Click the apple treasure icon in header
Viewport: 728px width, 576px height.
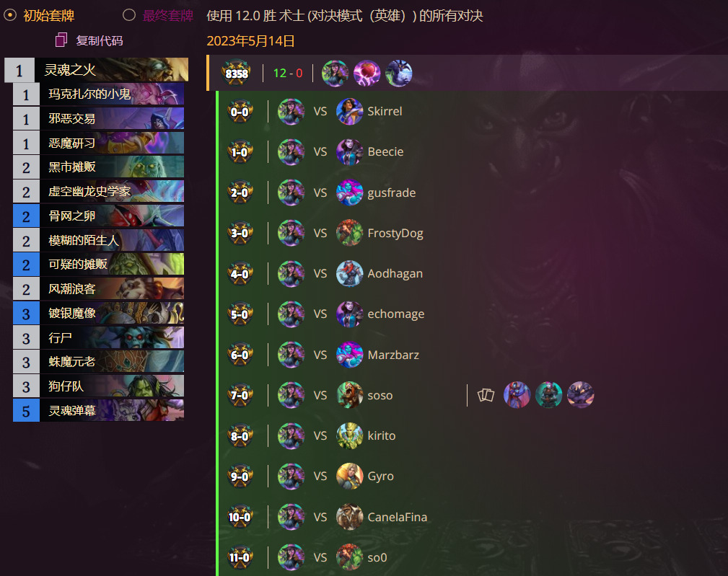(x=367, y=73)
